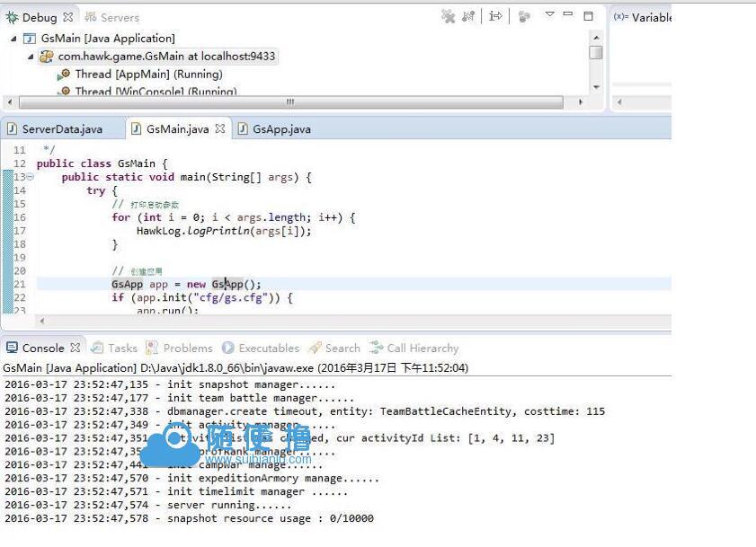Collapse main method fold marker on line 13
Viewport: 756px width, 547px height.
click(x=30, y=177)
